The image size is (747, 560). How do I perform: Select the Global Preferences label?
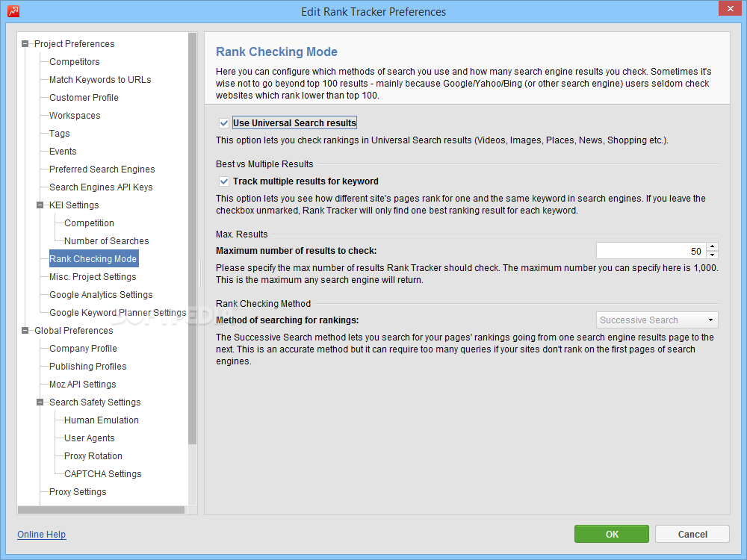[74, 331]
